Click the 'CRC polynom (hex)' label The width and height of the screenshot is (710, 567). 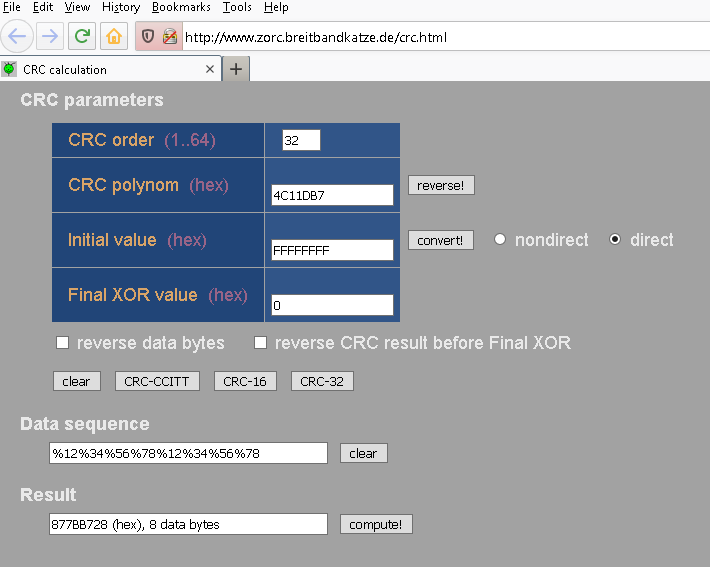148,185
